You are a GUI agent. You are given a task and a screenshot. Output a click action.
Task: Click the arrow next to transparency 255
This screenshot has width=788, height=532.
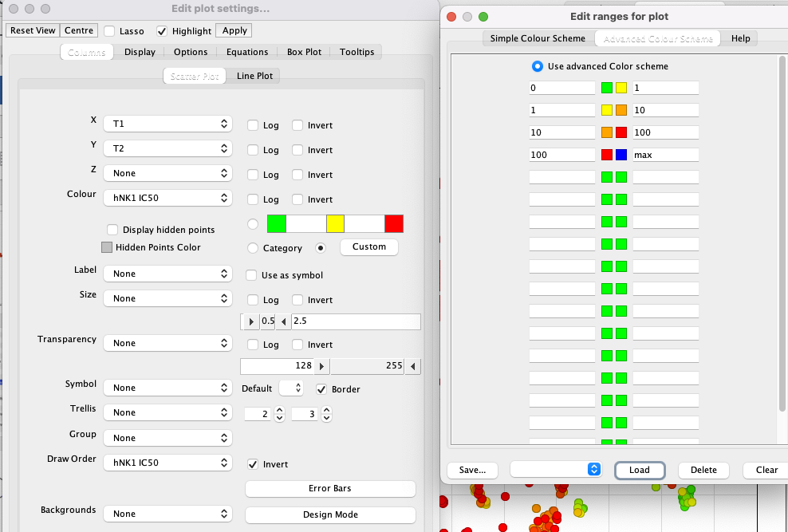point(412,367)
